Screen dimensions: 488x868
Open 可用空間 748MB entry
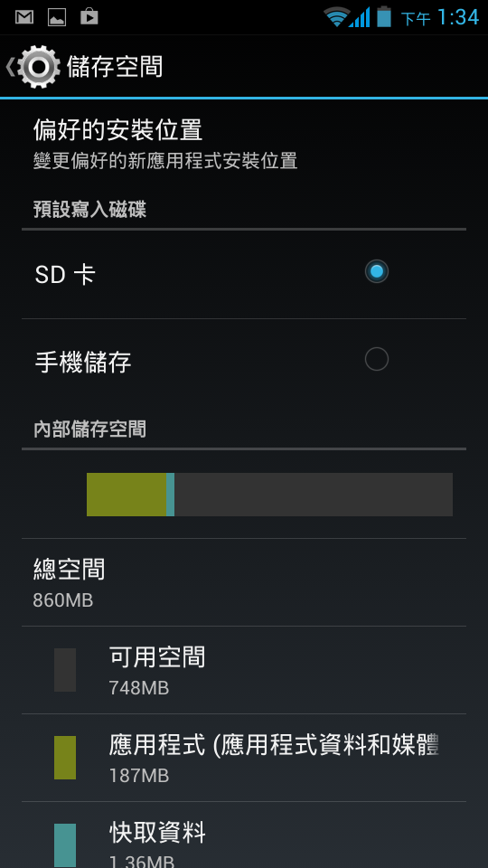tap(244, 670)
